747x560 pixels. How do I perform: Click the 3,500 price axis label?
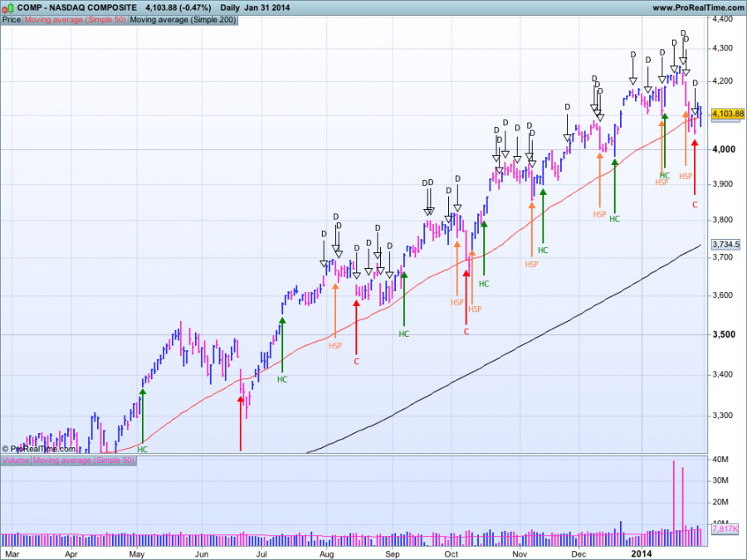coord(724,334)
